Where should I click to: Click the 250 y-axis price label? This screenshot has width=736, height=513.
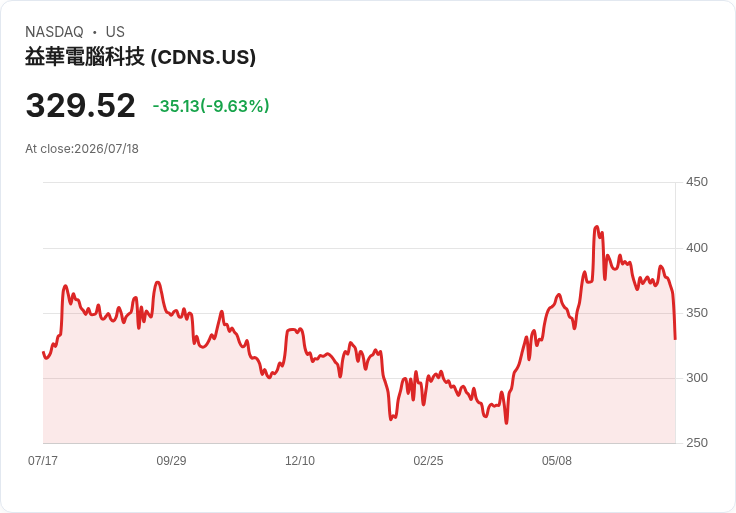(697, 443)
